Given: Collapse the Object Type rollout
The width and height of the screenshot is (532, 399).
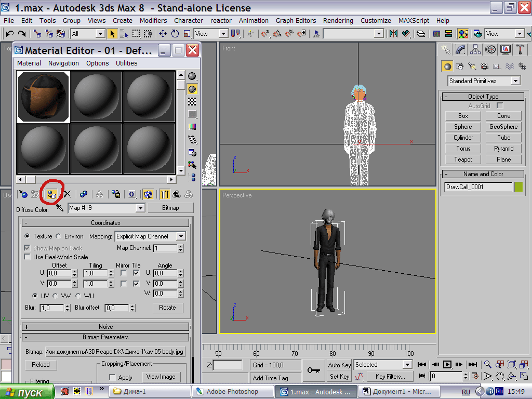Looking at the screenshot, I should point(483,96).
